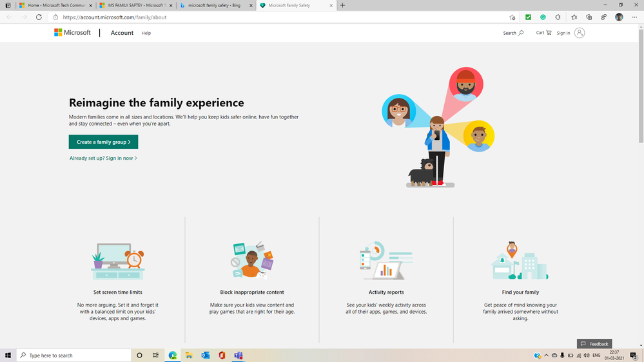644x362 pixels.
Task: Click the Set screen time limits heading
Action: point(118,292)
